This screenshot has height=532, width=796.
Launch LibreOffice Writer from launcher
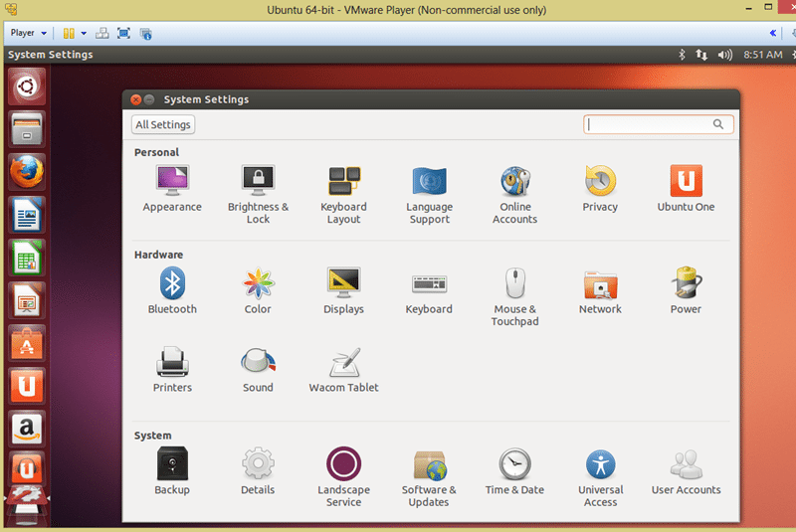[x=27, y=215]
